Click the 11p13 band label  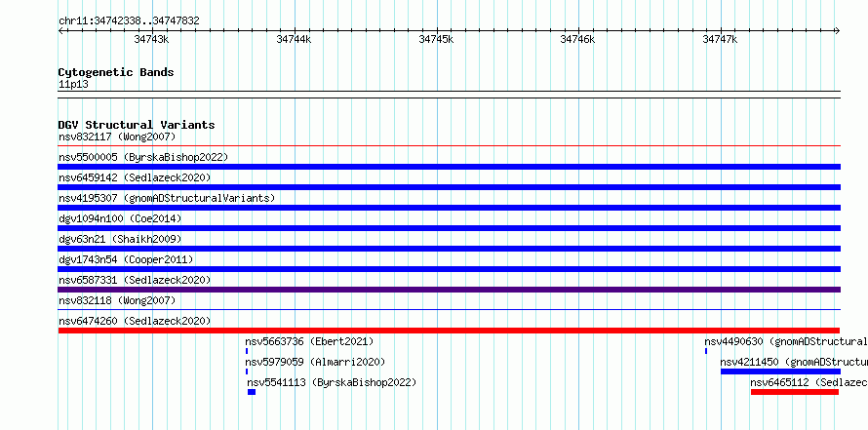73,85
